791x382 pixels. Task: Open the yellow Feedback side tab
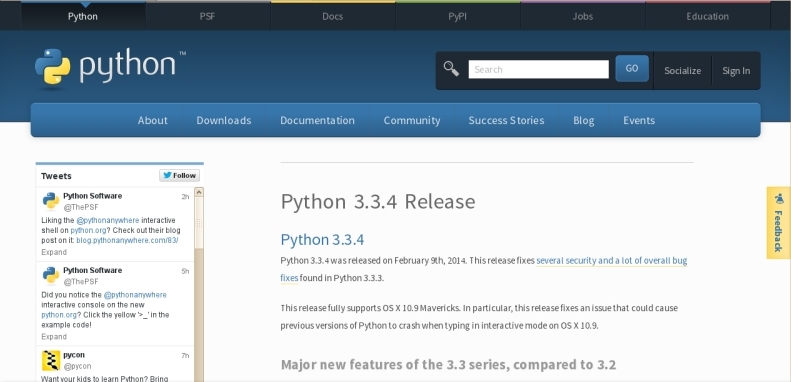tap(778, 223)
